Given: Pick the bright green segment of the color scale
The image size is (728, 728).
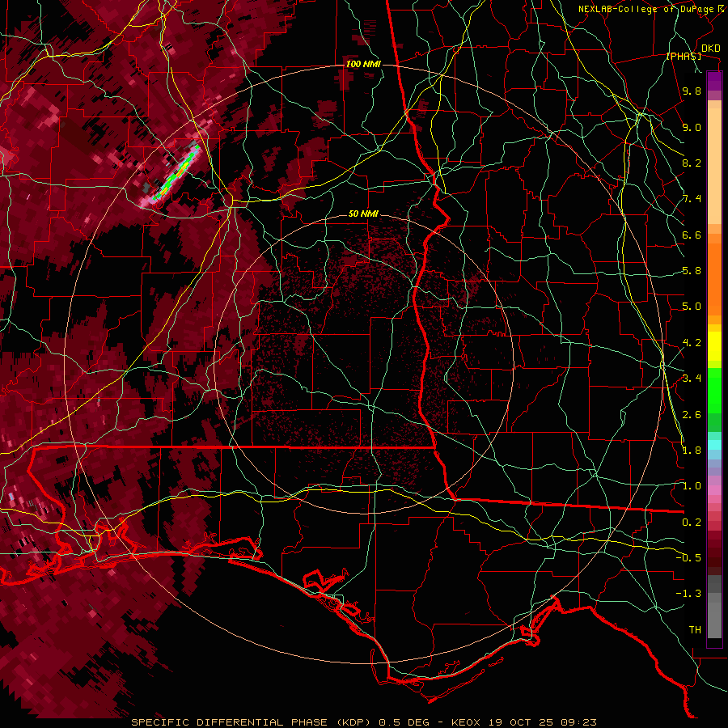Looking at the screenshot, I should pyautogui.click(x=714, y=390).
